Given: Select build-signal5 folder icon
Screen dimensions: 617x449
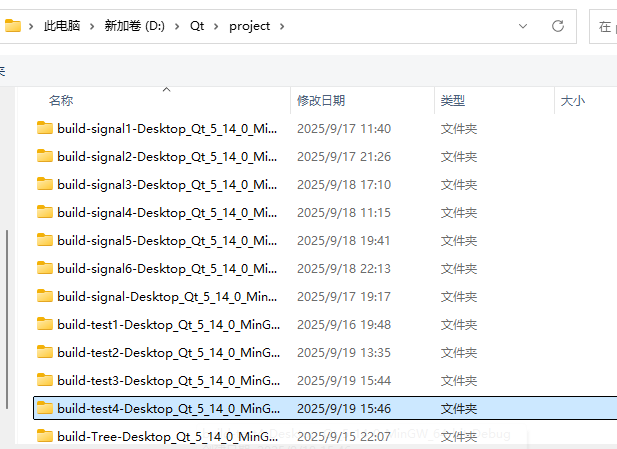Looking at the screenshot, I should coord(45,240).
